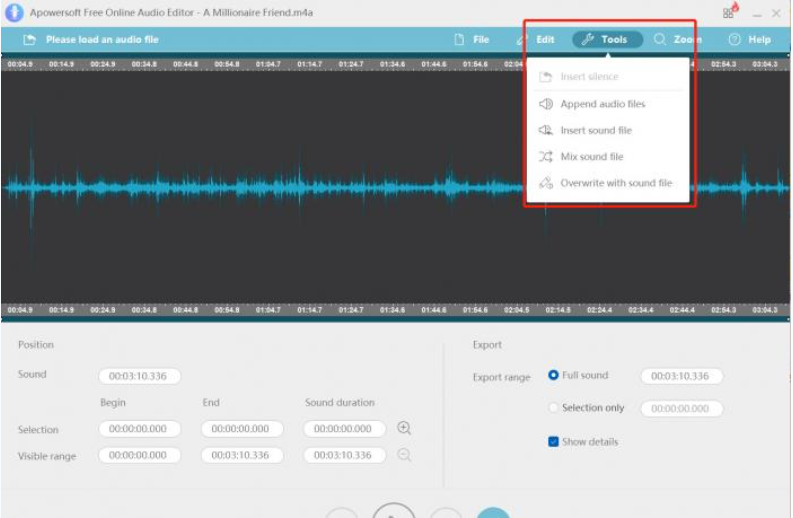Click the Selection only duration field
Viewport: 793px width, 518px height.
(681, 408)
